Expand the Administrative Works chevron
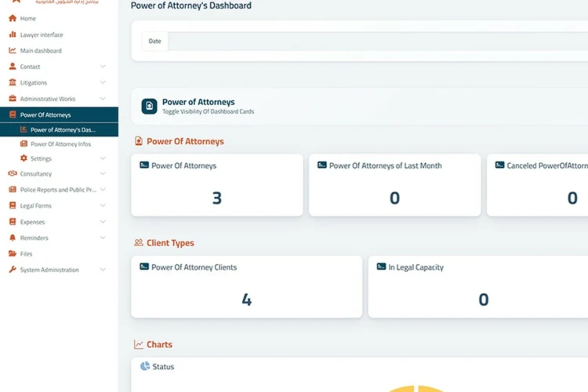588x392 pixels. point(103,98)
